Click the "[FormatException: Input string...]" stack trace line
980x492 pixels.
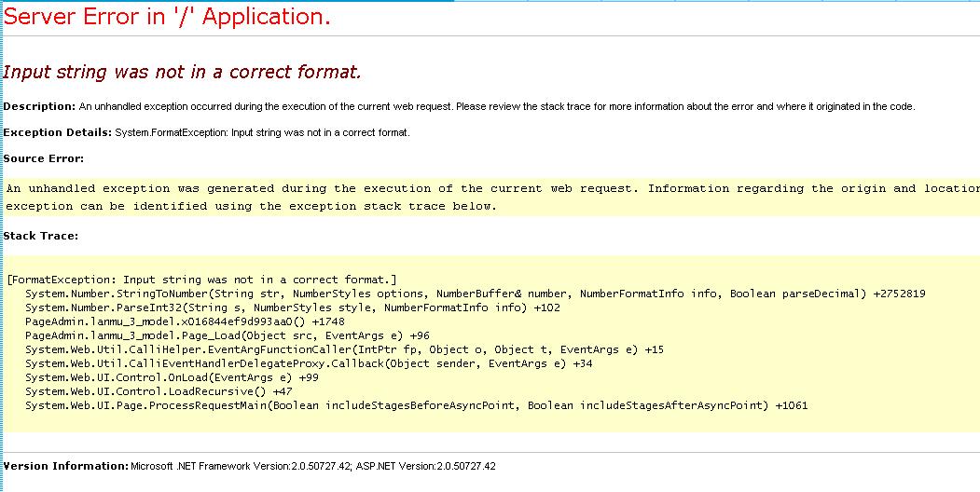pyautogui.click(x=202, y=280)
